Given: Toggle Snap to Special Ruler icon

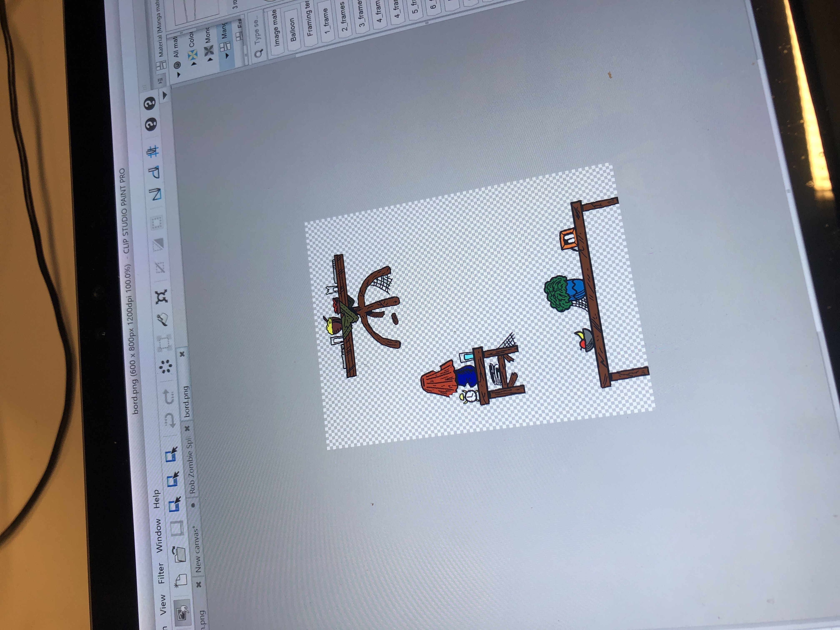Looking at the screenshot, I should point(154,173).
